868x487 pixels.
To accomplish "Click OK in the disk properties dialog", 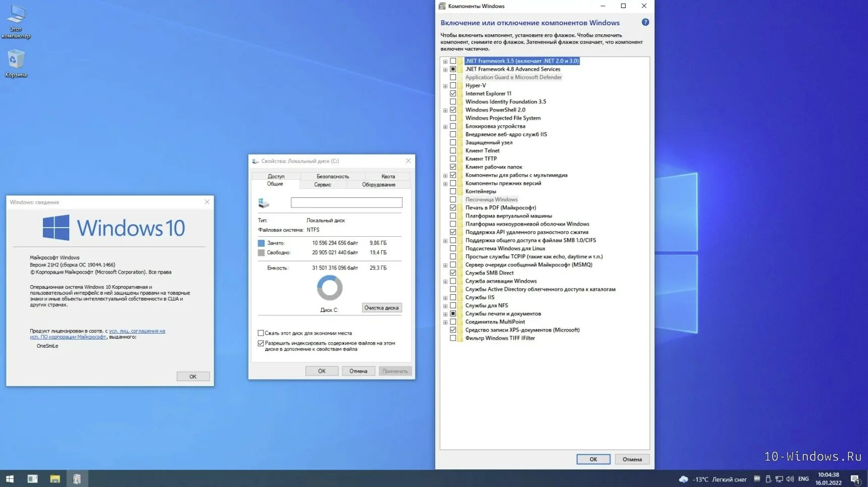I will coord(322,371).
